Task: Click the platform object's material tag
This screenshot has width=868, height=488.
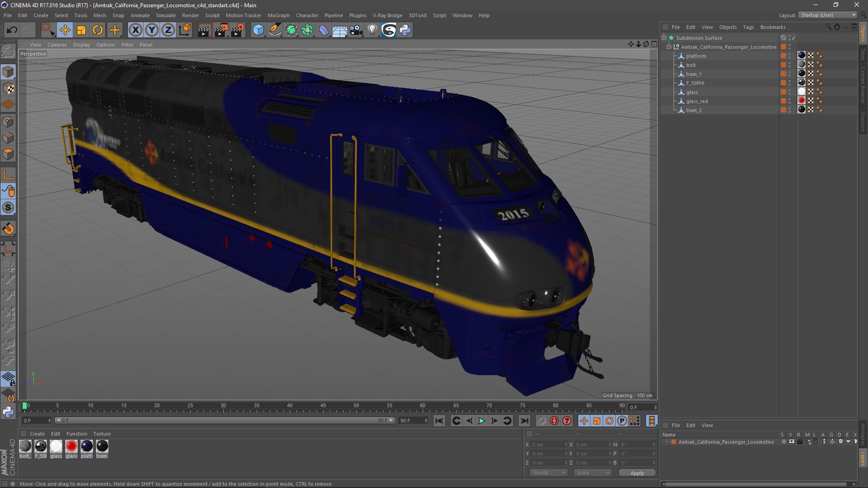Action: pyautogui.click(x=802, y=56)
